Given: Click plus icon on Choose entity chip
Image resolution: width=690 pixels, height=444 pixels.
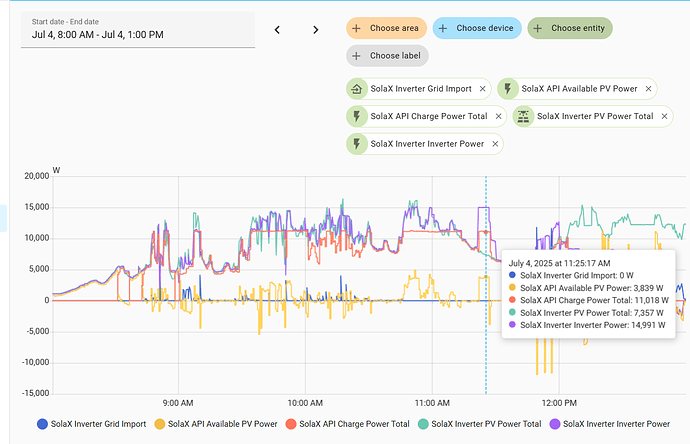Looking at the screenshot, I should point(537,28).
